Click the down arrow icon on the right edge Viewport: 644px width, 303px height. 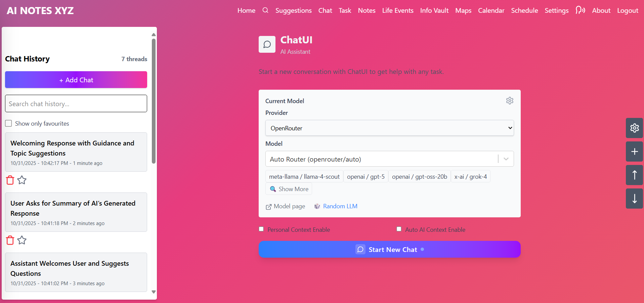(x=634, y=199)
